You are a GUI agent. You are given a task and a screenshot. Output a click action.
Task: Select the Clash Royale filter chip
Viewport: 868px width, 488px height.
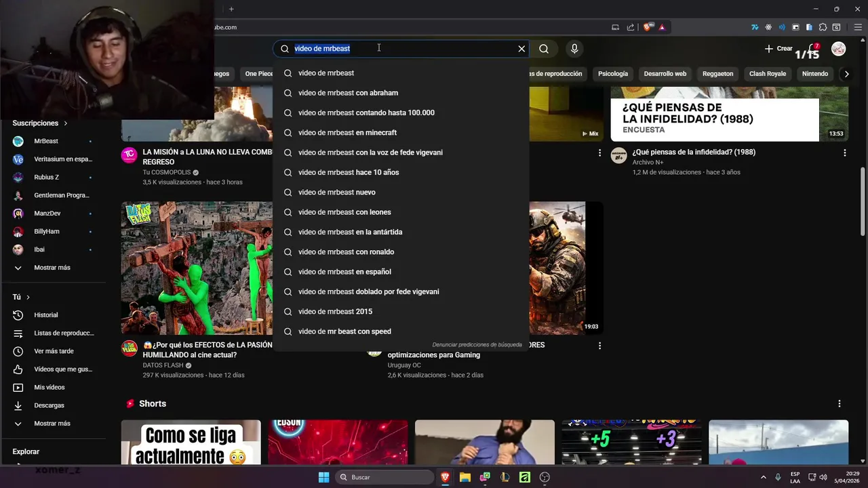pos(768,74)
